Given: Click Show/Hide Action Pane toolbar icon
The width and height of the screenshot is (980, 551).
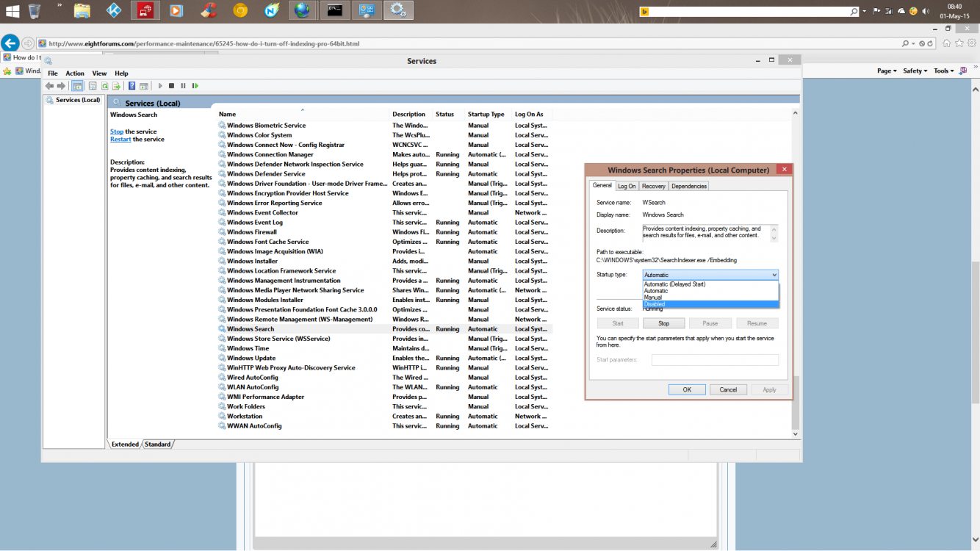Looking at the screenshot, I should tap(144, 86).
